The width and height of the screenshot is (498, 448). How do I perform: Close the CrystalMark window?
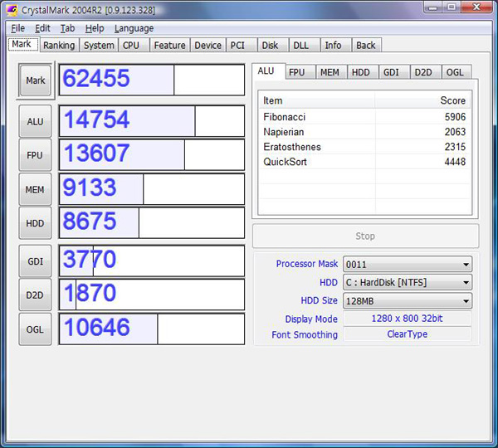pyautogui.click(x=476, y=7)
